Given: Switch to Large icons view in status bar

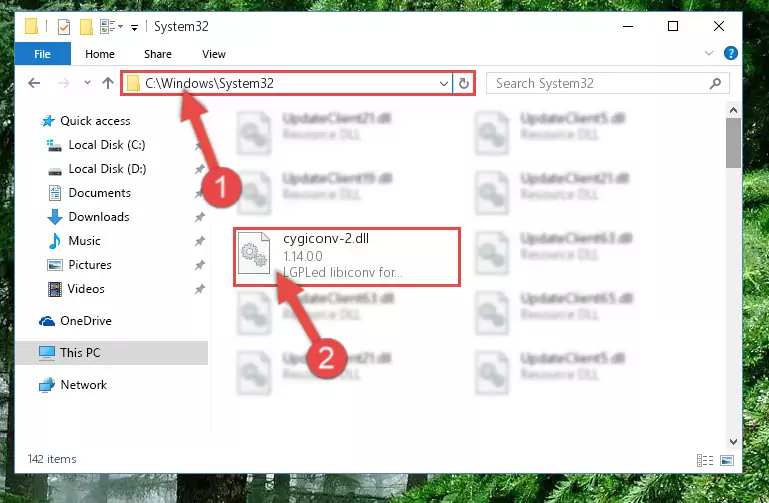Looking at the screenshot, I should (727, 460).
